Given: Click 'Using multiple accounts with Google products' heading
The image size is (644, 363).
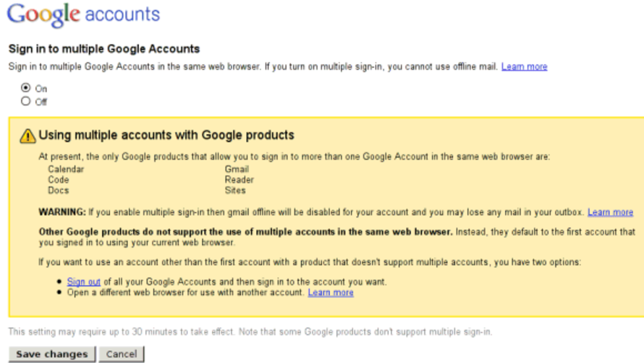Looking at the screenshot, I should pyautogui.click(x=167, y=135).
